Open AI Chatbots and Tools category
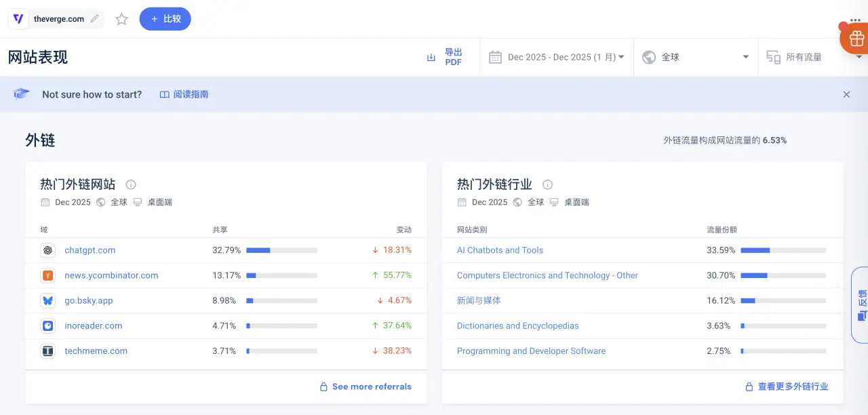 click(500, 250)
